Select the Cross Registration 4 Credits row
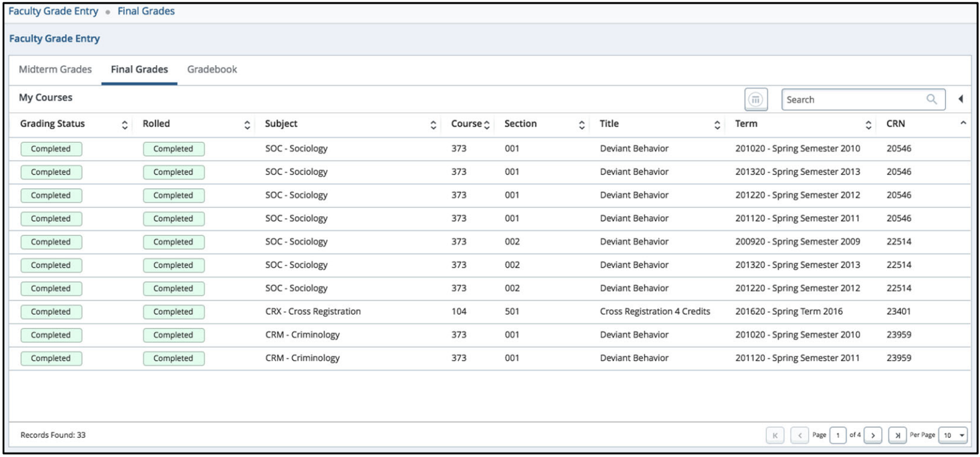Image resolution: width=980 pixels, height=457 pixels. [655, 312]
